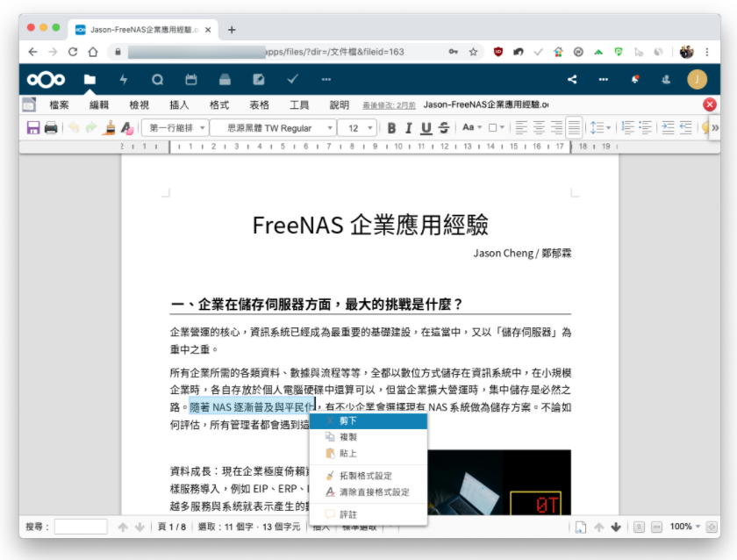
Task: Close the document with red X button
Action: (x=710, y=104)
